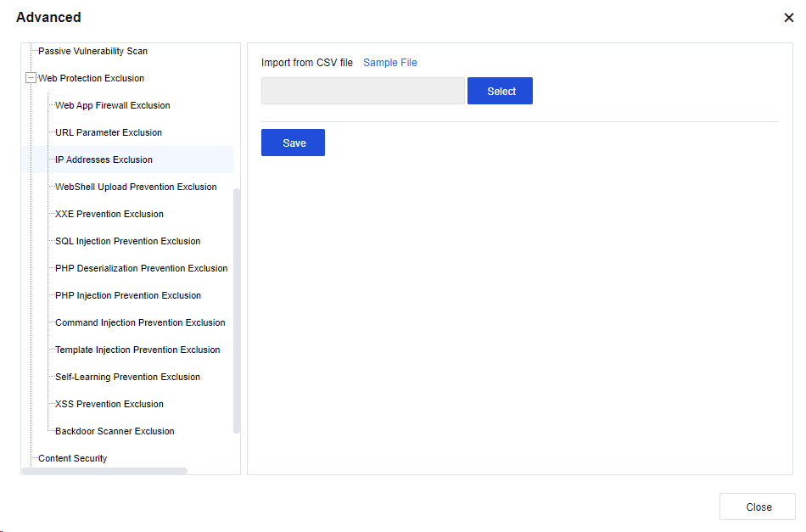Download the Sample File link

click(389, 63)
